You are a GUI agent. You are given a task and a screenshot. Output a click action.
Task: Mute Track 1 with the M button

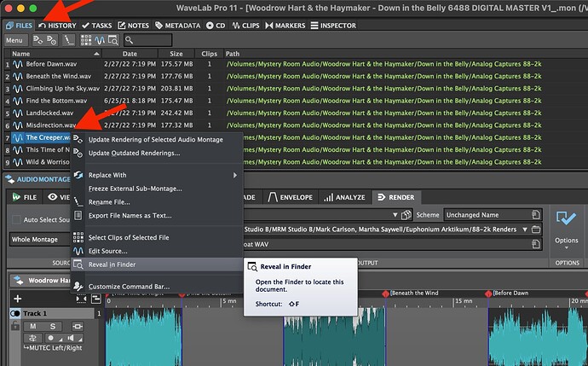[x=32, y=327]
